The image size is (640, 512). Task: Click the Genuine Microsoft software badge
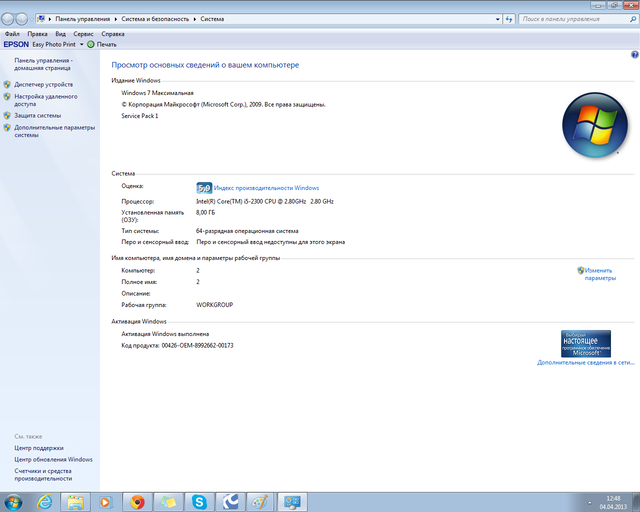click(586, 344)
